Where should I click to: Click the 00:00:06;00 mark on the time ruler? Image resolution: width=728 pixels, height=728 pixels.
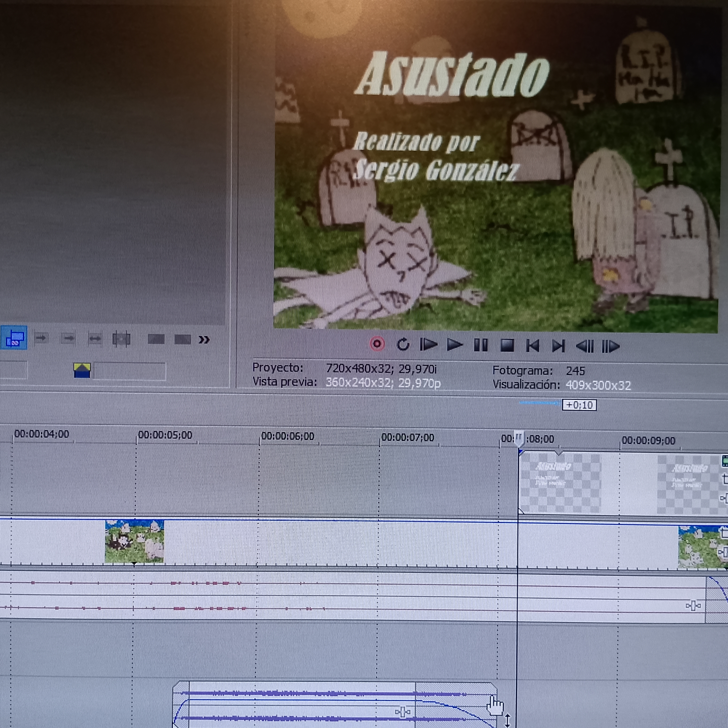click(x=288, y=436)
